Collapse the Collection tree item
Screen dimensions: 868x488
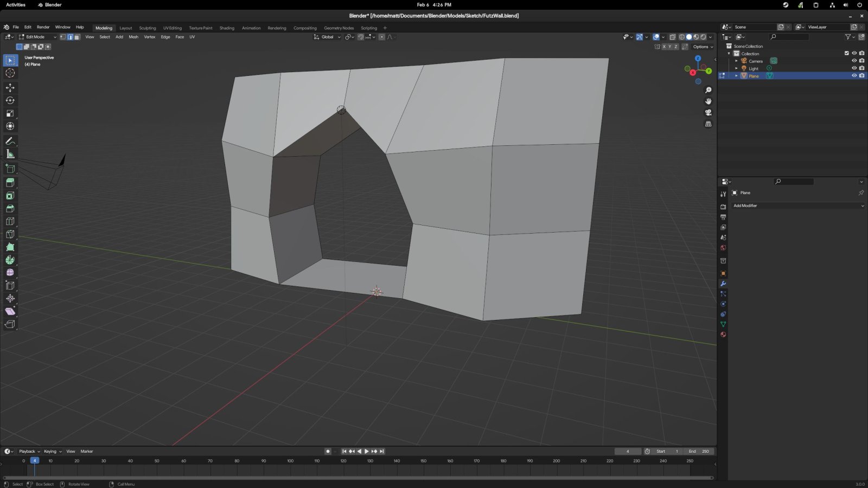pyautogui.click(x=729, y=54)
